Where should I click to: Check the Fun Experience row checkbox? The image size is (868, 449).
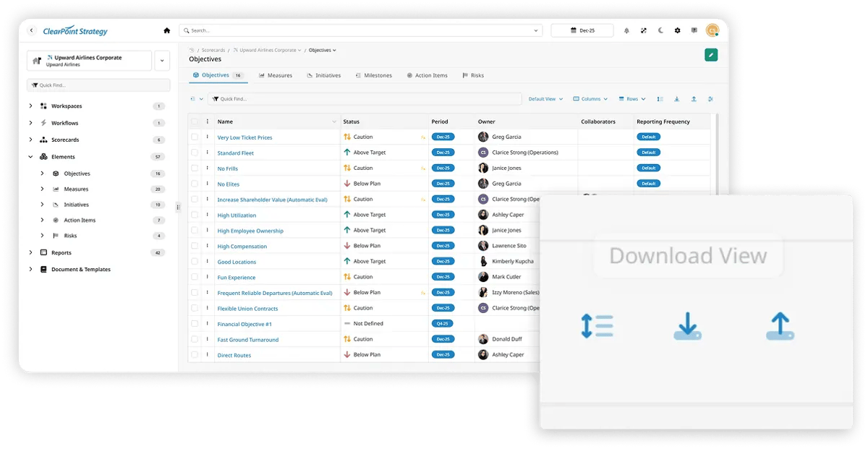195,277
